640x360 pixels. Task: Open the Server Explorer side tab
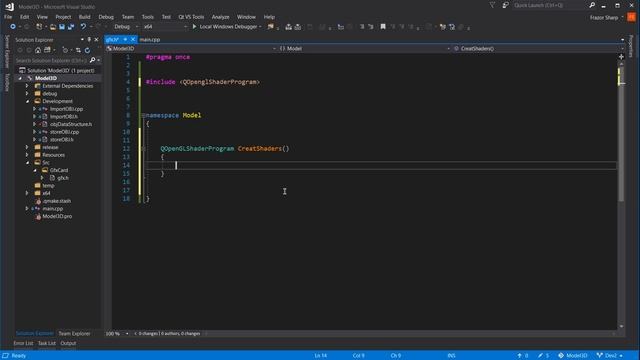[7, 52]
